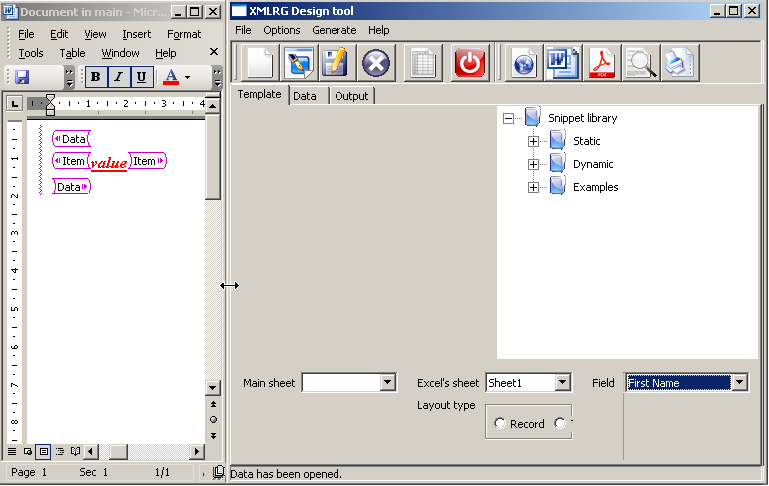Open Word's Insert menu
The height and width of the screenshot is (486, 769).
click(136, 34)
